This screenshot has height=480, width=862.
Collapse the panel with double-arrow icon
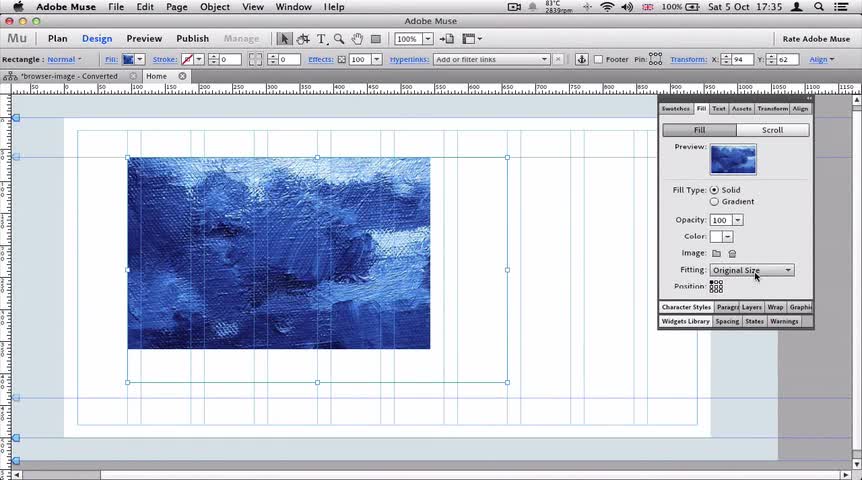point(809,98)
